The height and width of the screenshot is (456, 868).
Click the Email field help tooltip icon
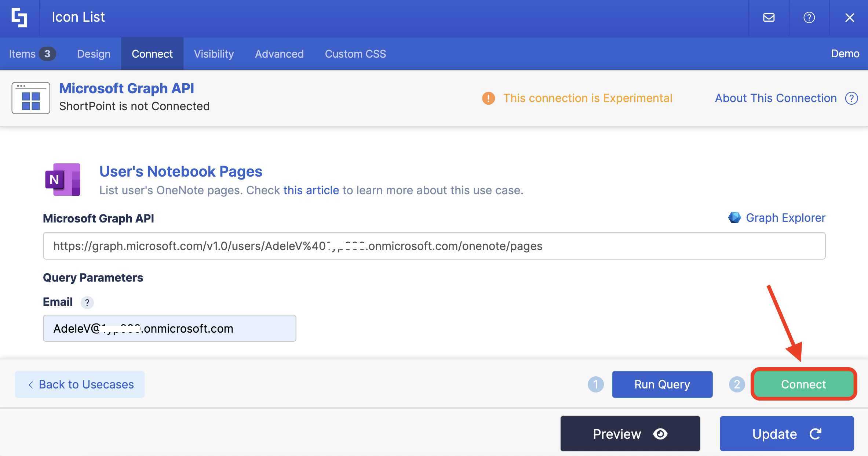87,303
